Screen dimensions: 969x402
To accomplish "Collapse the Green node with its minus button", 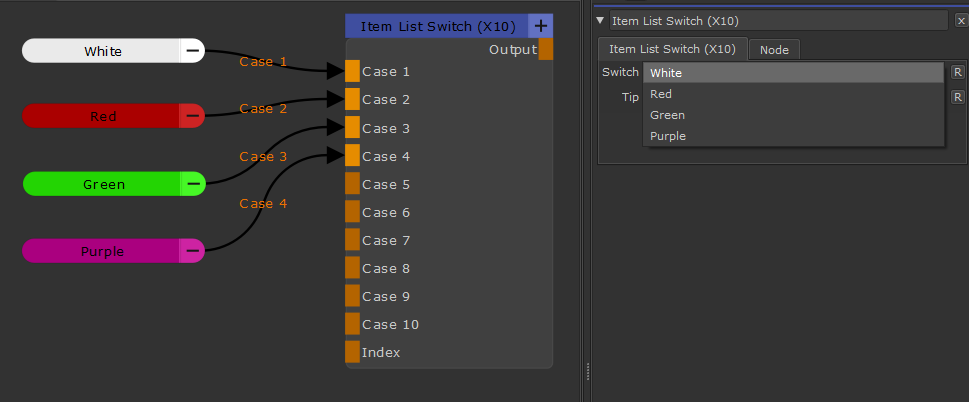I will [192, 184].
